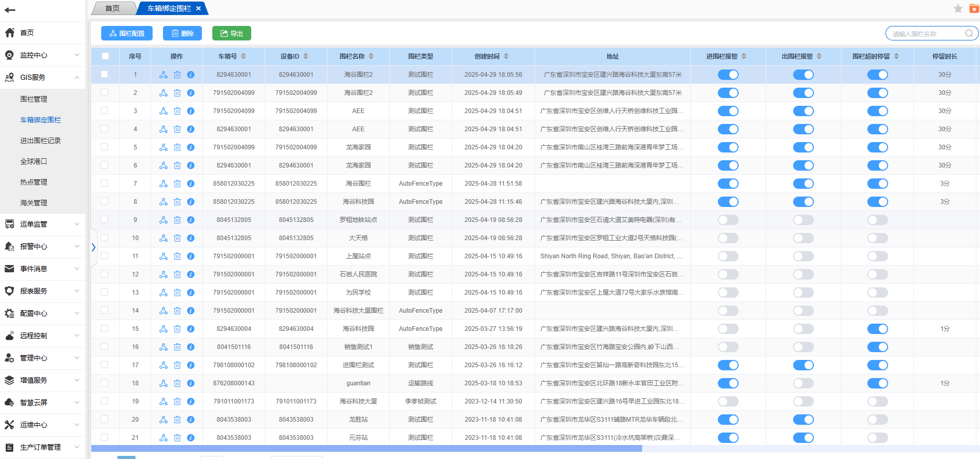Viewport: 980px width, 459px height.
Task: Toggle the enter-fence alarm switch in row 9
Action: point(728,220)
